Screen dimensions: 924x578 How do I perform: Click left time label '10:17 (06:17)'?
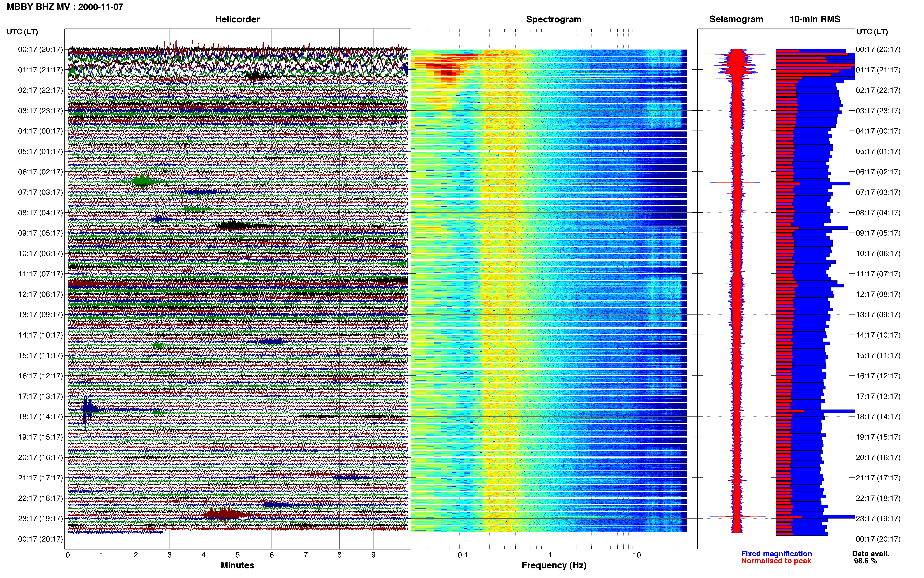tap(40, 253)
